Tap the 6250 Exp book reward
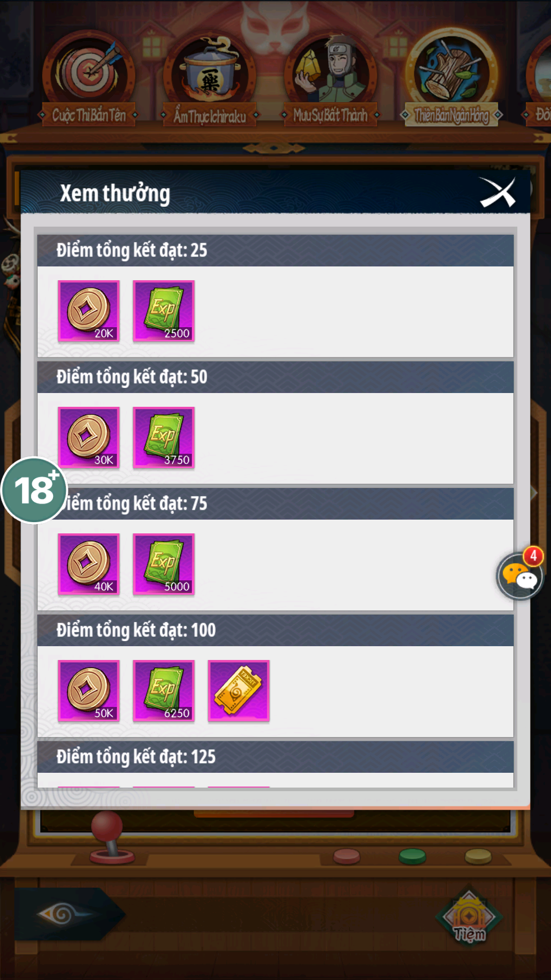 164,691
